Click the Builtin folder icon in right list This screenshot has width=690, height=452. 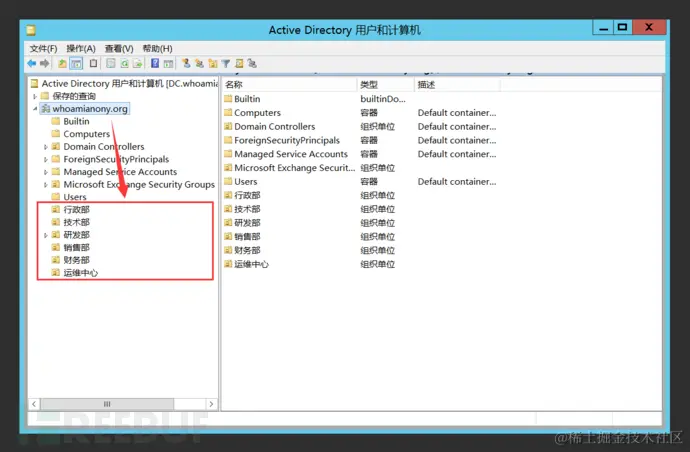tap(228, 99)
